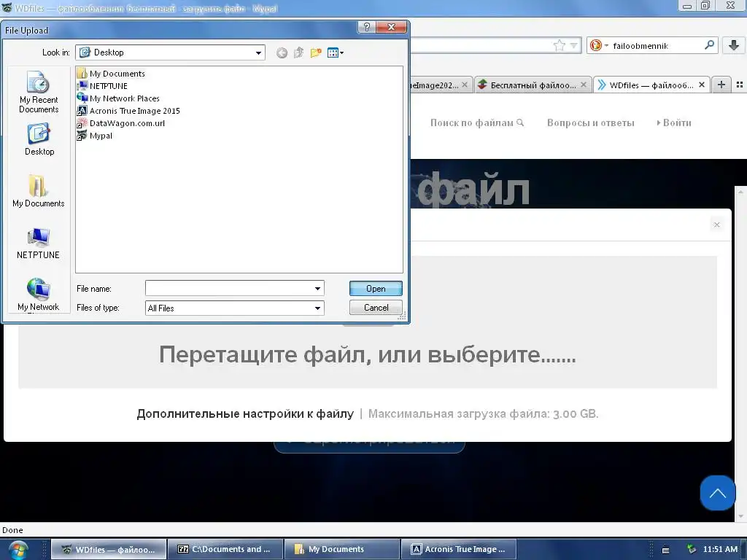Open Поиск по файлам link
The image size is (747, 560).
[477, 122]
